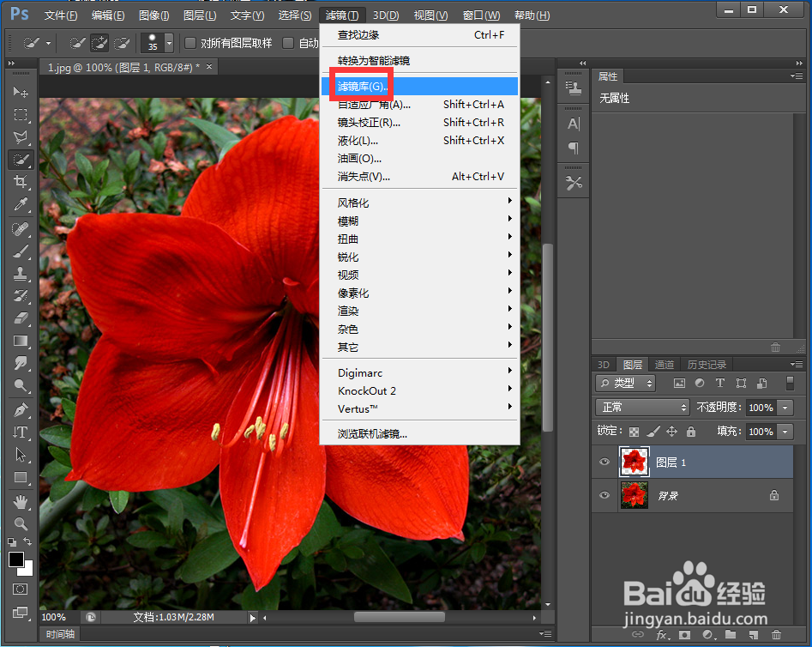This screenshot has width=812, height=647.
Task: Select the Crop tool
Action: coord(21,181)
